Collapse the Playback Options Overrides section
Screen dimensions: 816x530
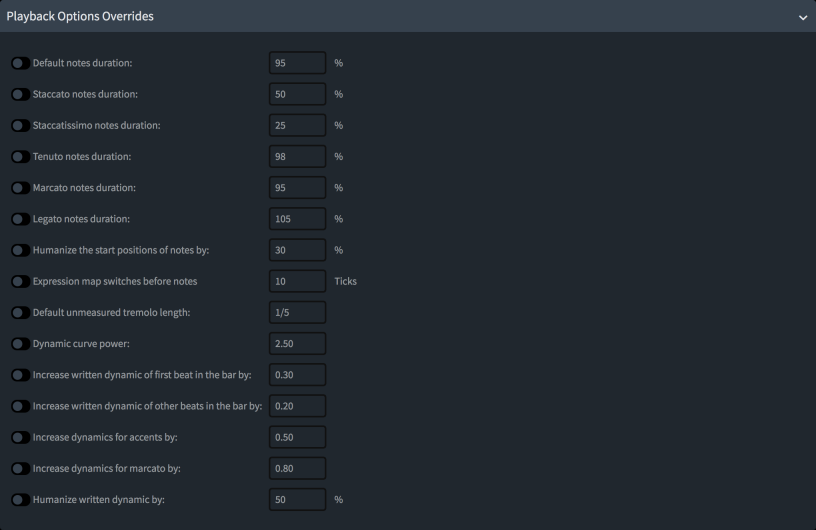click(x=802, y=17)
